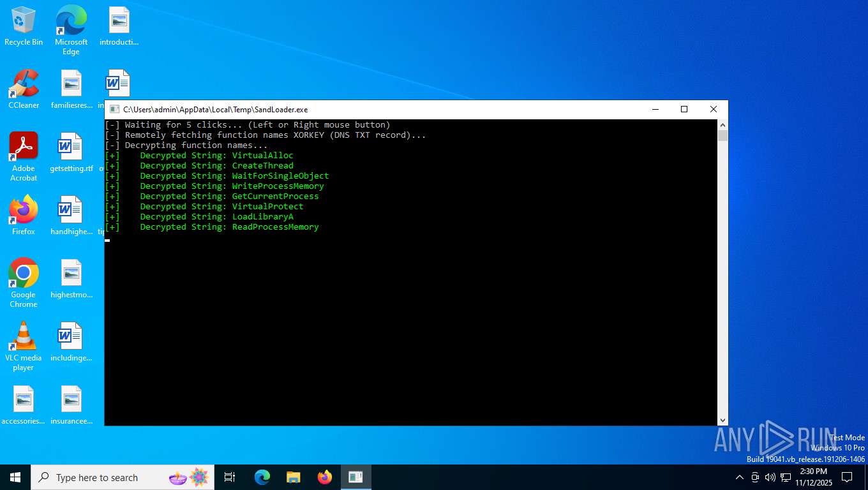Select the familiesres... desktop file
Screen dimensions: 868x490
pyautogui.click(x=71, y=89)
